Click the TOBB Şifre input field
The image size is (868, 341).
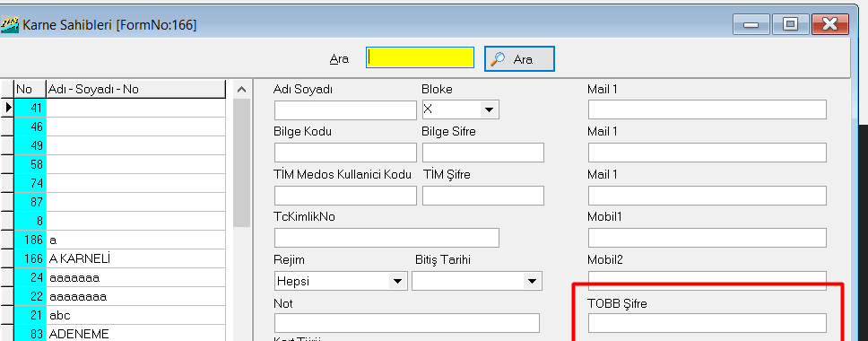(707, 323)
